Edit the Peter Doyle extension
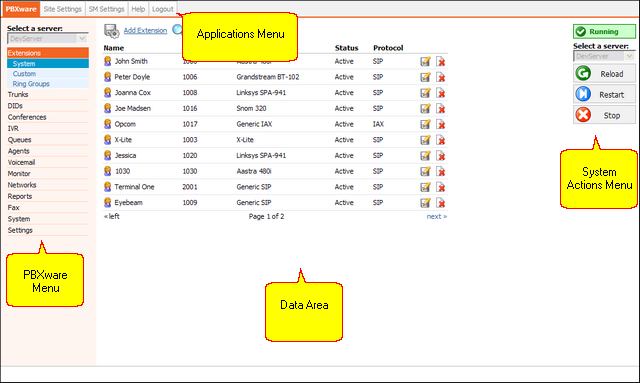 pos(425,77)
